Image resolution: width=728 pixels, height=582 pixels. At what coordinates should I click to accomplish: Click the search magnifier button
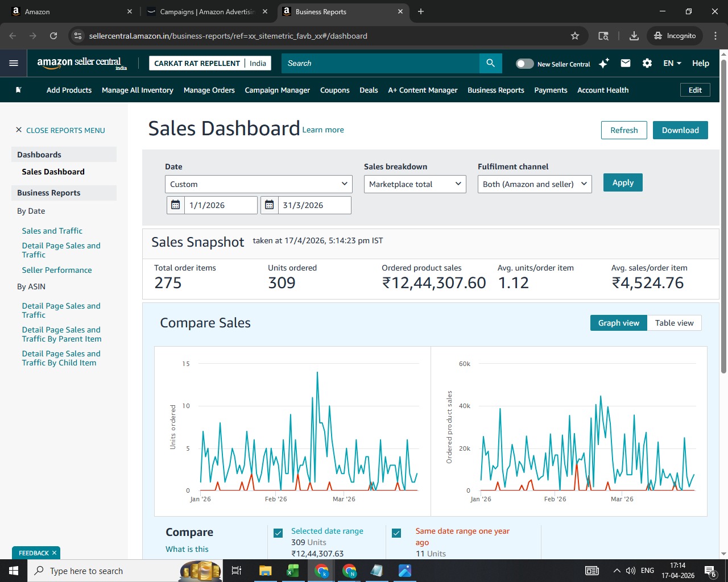(x=490, y=63)
